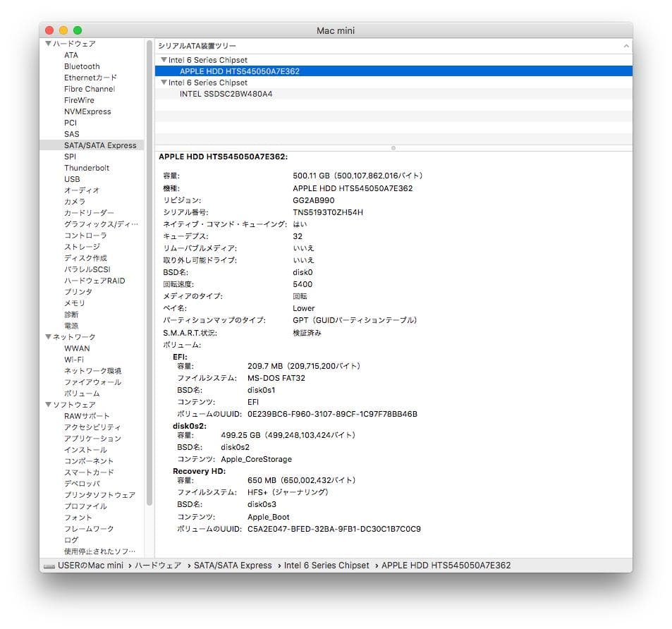The width and height of the screenshot is (672, 629).
Task: Select インストール in the sidebar
Action: [x=85, y=450]
